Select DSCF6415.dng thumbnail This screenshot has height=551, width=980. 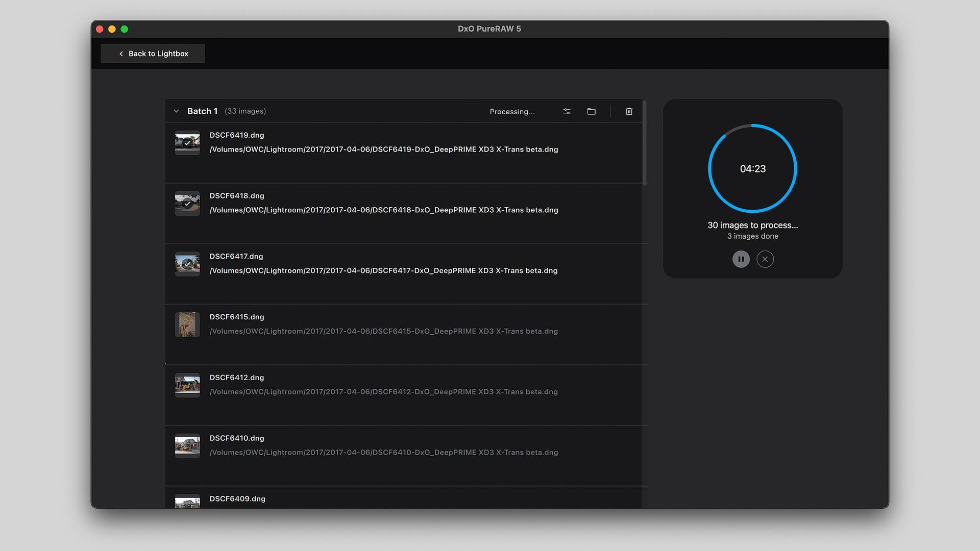pyautogui.click(x=187, y=324)
